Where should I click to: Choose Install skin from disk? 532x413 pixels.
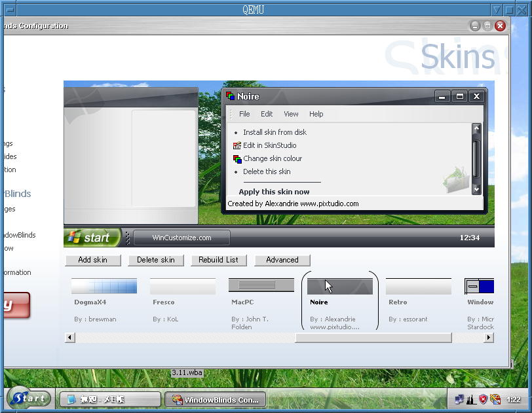pyautogui.click(x=275, y=132)
